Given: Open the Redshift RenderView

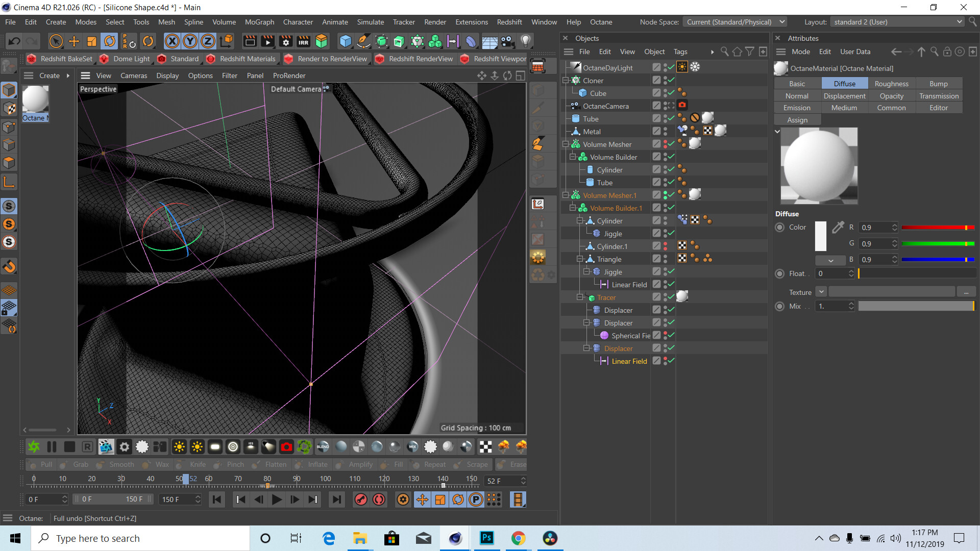Looking at the screenshot, I should pyautogui.click(x=414, y=59).
